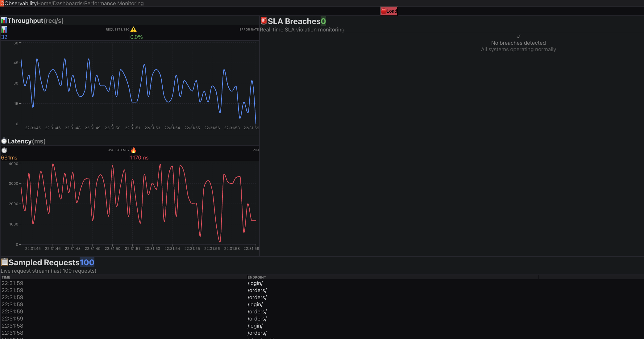
Task: Click the requests/sec stat bar chart icon
Action: [4, 30]
